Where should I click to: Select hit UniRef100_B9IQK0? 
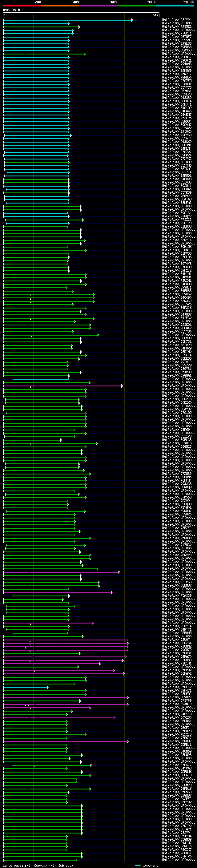pyautogui.click(x=176, y=132)
